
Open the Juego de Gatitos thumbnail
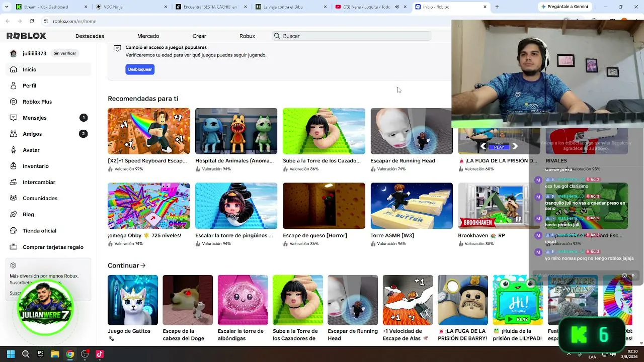click(133, 300)
